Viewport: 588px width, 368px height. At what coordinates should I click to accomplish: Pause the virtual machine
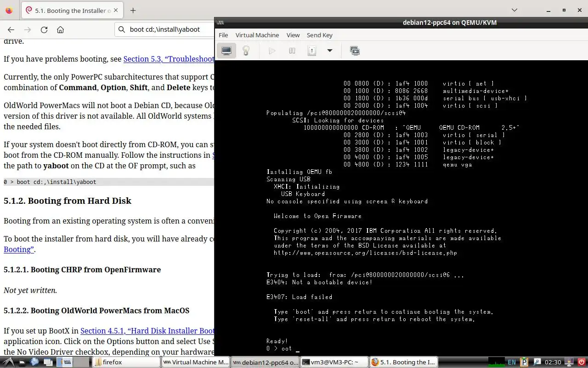(x=292, y=51)
